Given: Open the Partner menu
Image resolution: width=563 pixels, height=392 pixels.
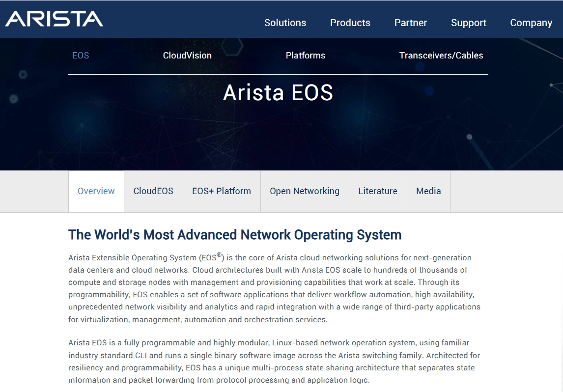Looking at the screenshot, I should 410,23.
